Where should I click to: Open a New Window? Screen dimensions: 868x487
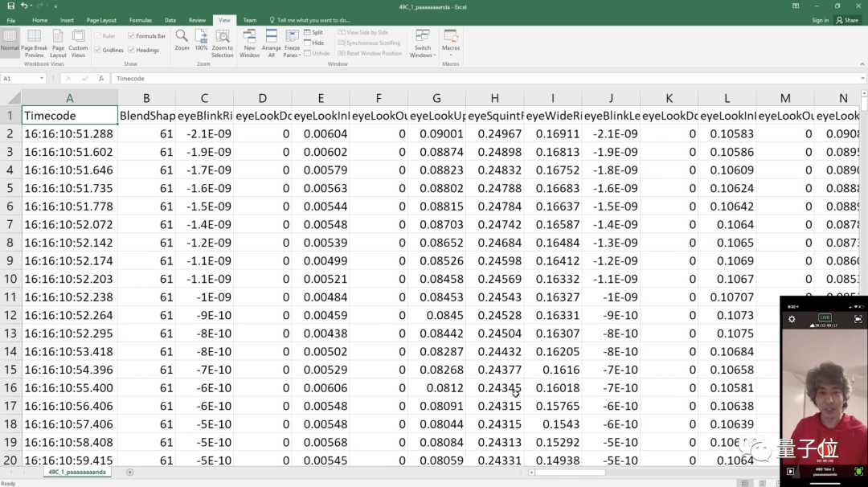[250, 43]
